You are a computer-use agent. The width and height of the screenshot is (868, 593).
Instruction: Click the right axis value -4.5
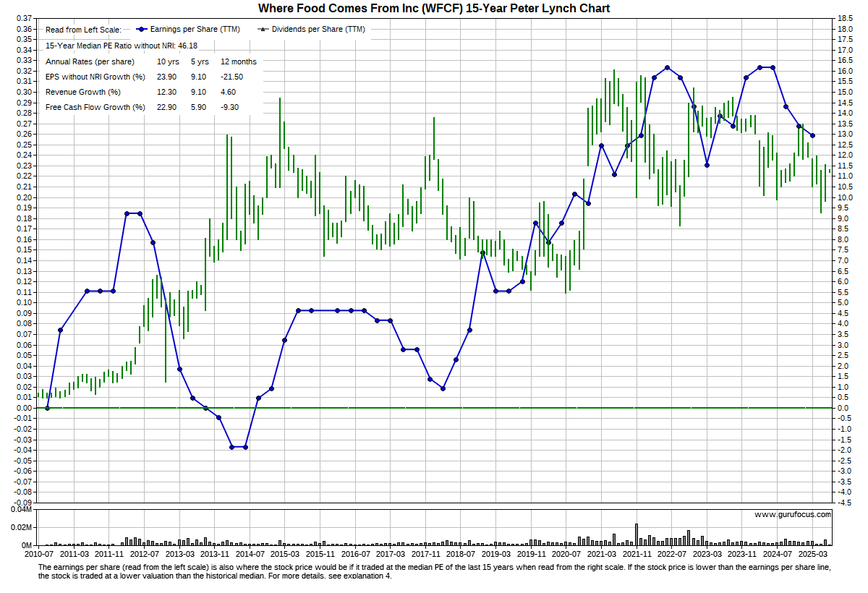[845, 502]
